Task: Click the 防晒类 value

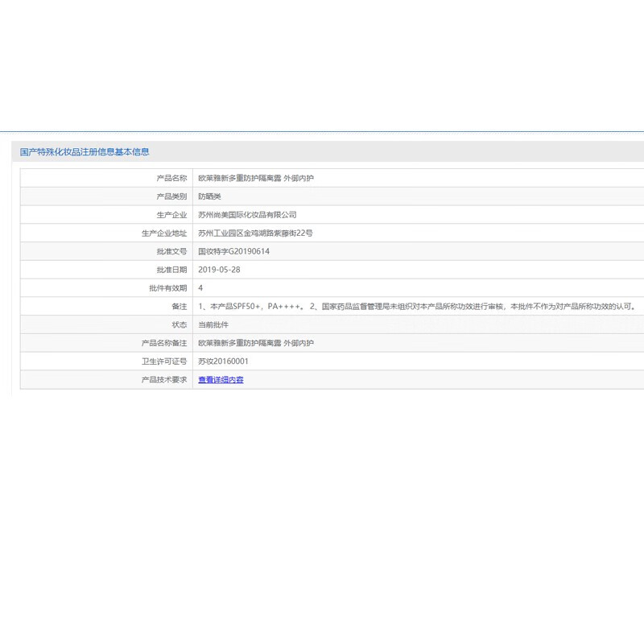Action: (x=209, y=196)
